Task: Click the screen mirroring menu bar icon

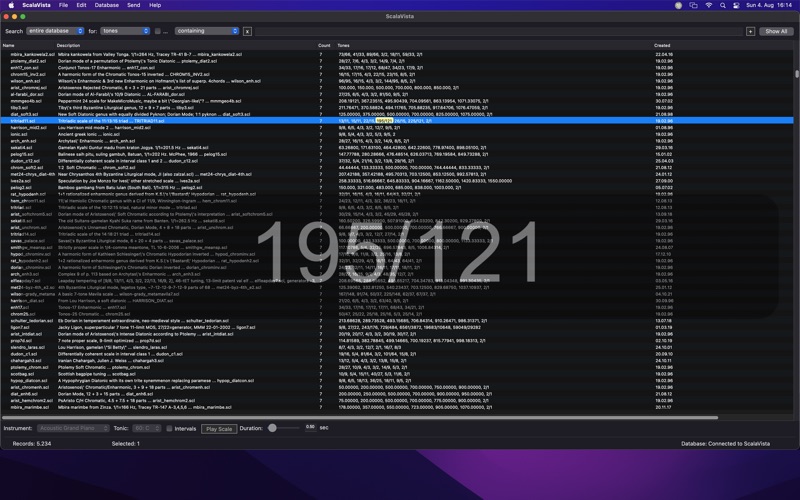Action: (x=693, y=5)
